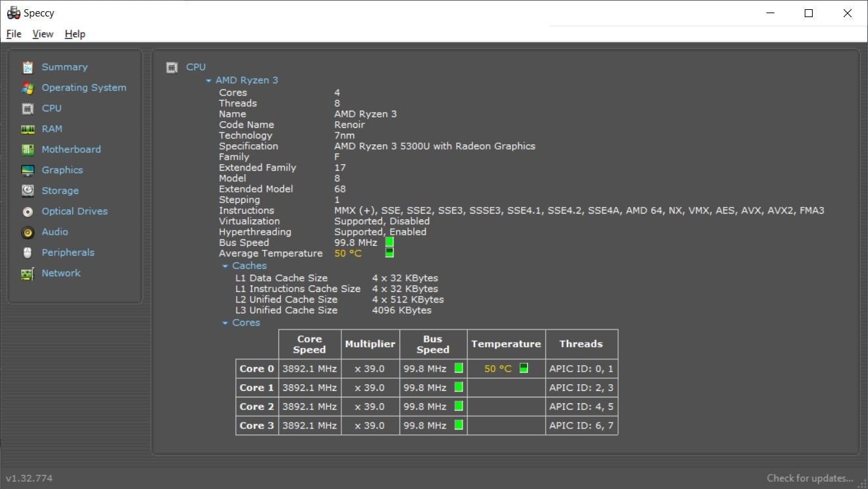
Task: Open the Peripherals section
Action: (x=68, y=252)
